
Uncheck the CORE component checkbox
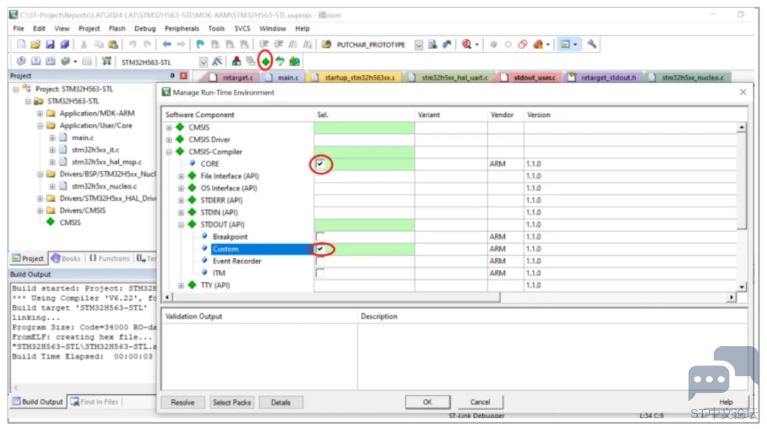pos(320,163)
